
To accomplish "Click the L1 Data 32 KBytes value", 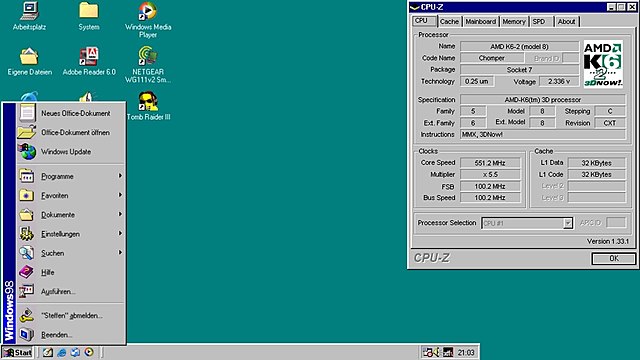I will click(x=596, y=163).
